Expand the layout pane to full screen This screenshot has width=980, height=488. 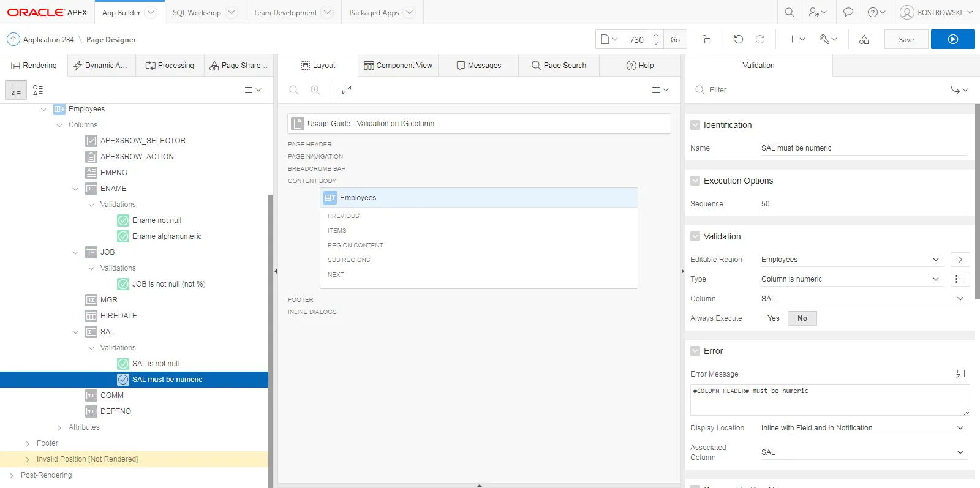click(x=347, y=90)
